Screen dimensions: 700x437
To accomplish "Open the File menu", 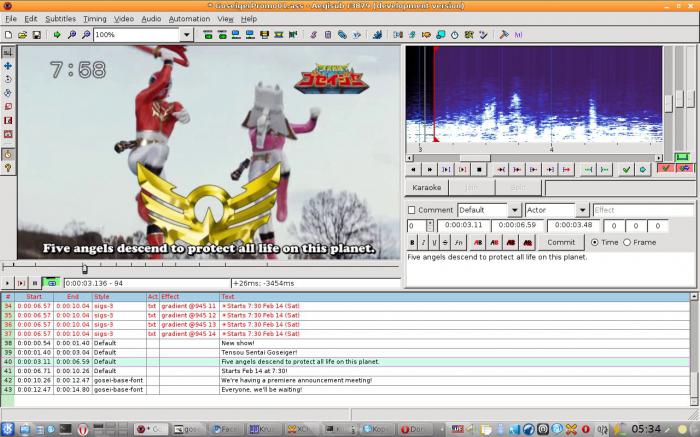I will coord(11,19).
